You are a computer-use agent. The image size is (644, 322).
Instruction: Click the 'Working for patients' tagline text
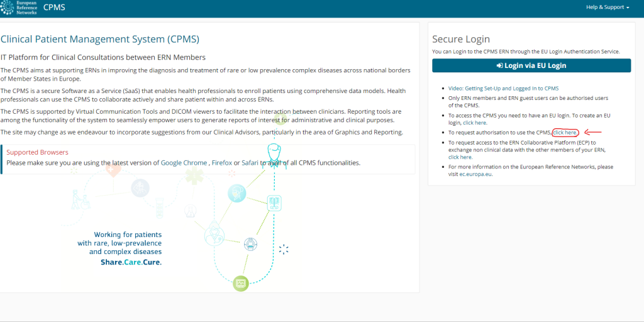[119, 243]
